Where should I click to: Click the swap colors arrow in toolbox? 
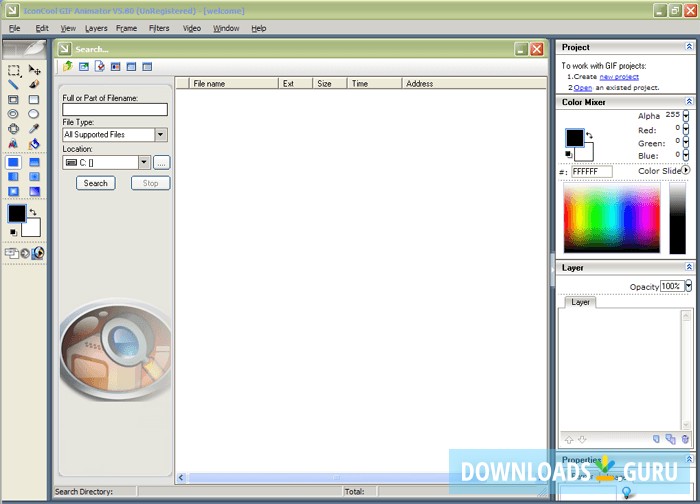(33, 212)
